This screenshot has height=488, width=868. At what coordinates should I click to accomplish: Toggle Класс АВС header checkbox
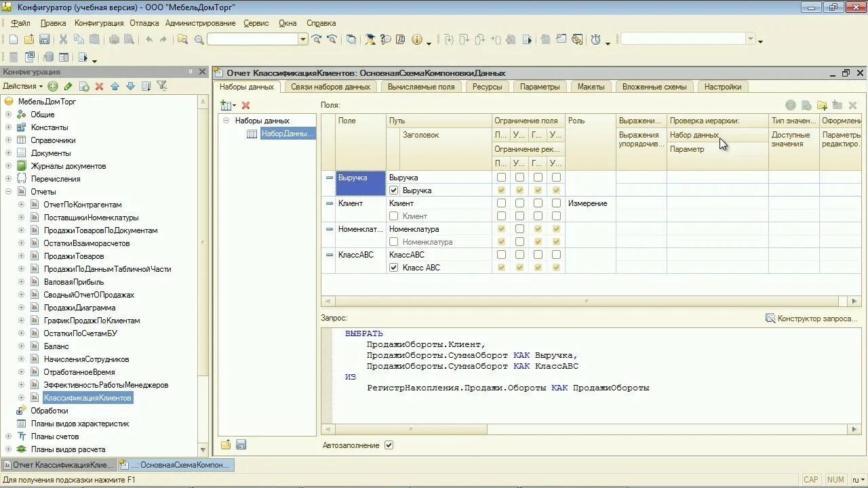(x=394, y=268)
